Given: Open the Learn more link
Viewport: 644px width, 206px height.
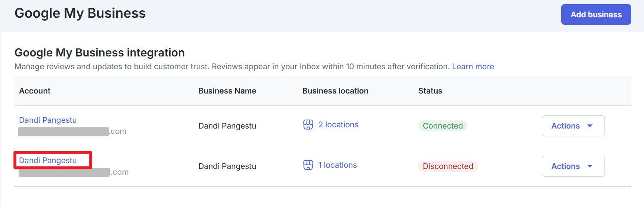Looking at the screenshot, I should point(473,66).
